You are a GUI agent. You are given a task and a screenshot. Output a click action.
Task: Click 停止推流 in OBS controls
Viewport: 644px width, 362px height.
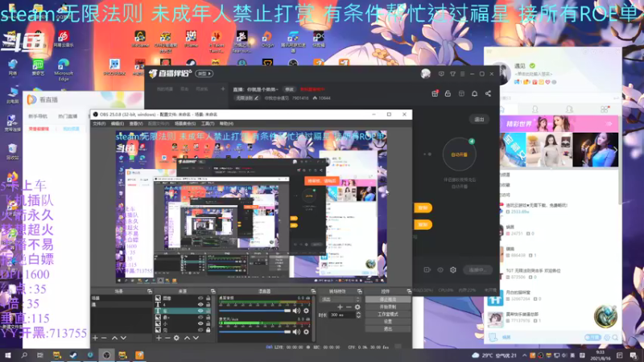(x=388, y=299)
